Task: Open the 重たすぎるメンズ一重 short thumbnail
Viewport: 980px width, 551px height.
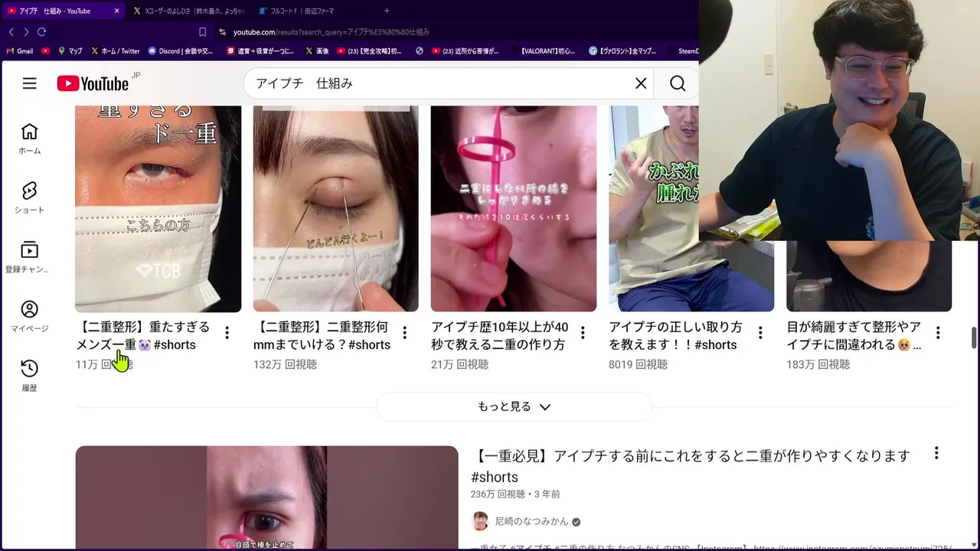Action: pyautogui.click(x=158, y=208)
